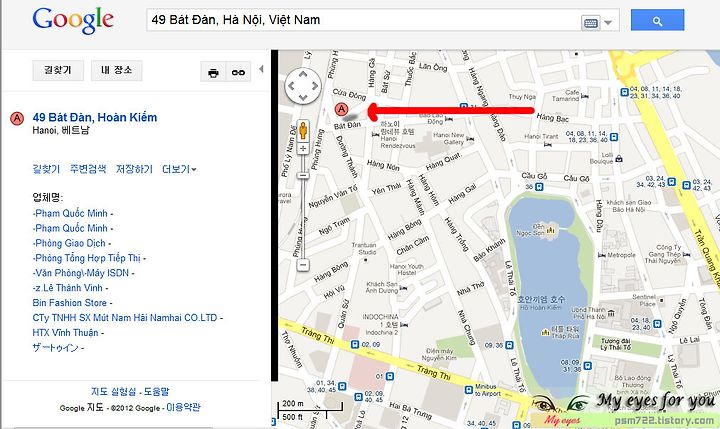Open the Bin Fashion Store listing
The width and height of the screenshot is (720, 429).
pos(69,303)
